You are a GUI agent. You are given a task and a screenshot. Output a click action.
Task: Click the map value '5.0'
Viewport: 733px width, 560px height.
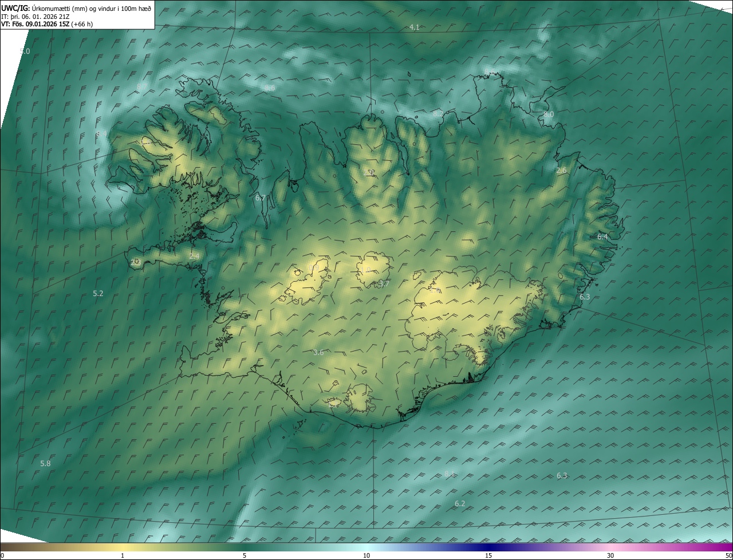(x=25, y=52)
